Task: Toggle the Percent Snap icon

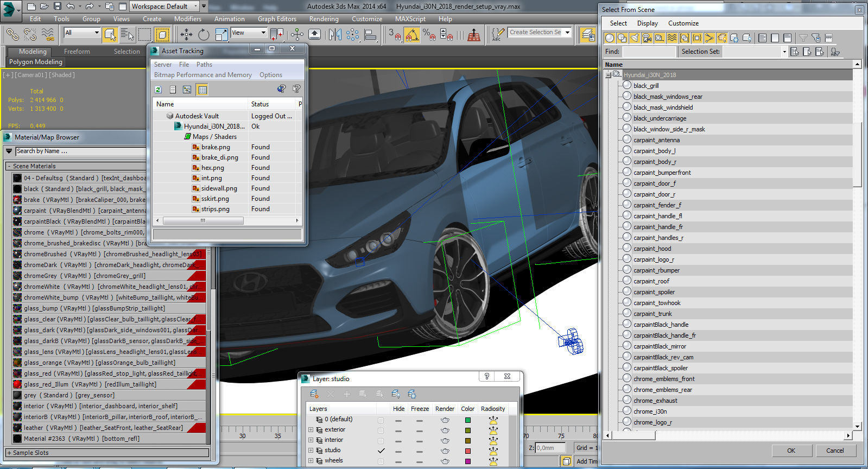Action: [x=429, y=35]
